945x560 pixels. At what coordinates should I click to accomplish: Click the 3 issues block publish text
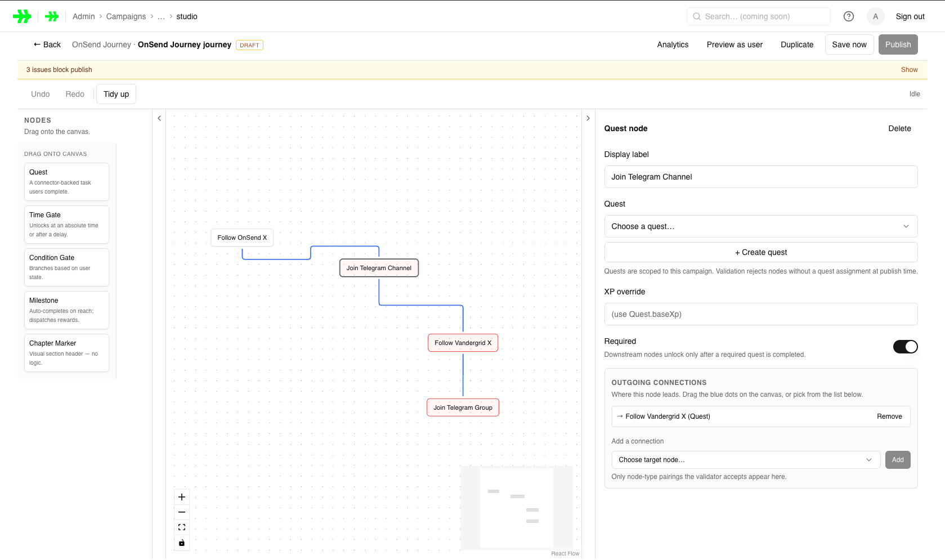click(59, 70)
